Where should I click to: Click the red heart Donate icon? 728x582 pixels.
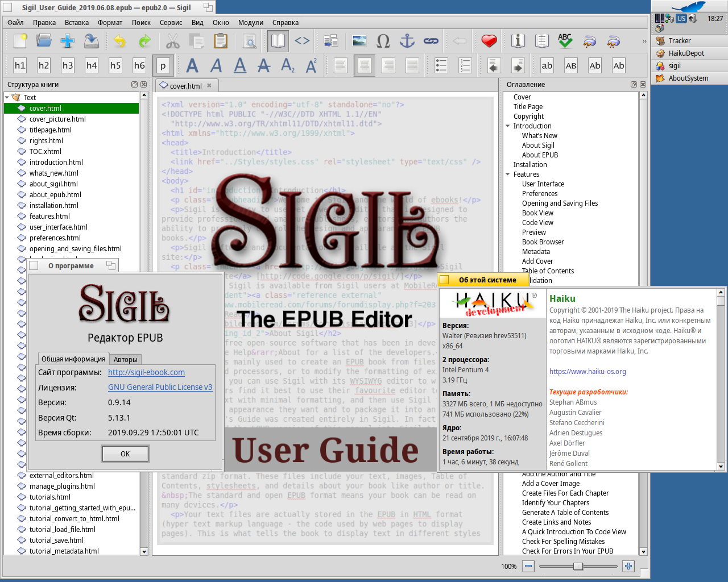click(x=489, y=41)
